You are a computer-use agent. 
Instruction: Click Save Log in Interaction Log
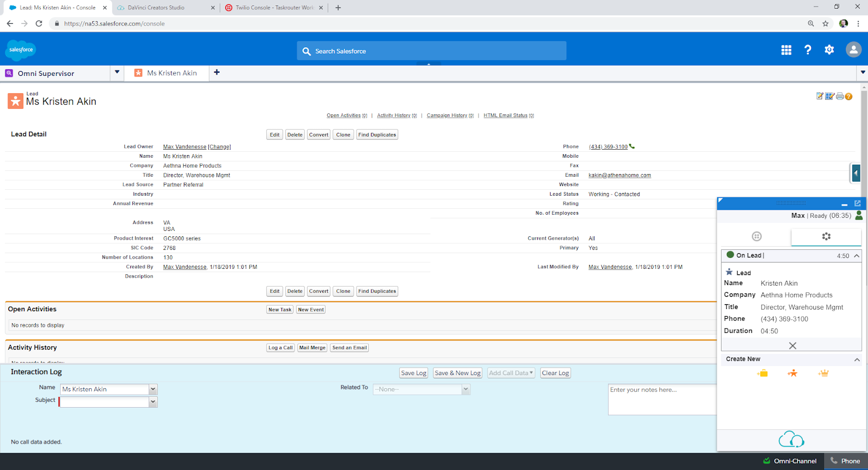(414, 373)
